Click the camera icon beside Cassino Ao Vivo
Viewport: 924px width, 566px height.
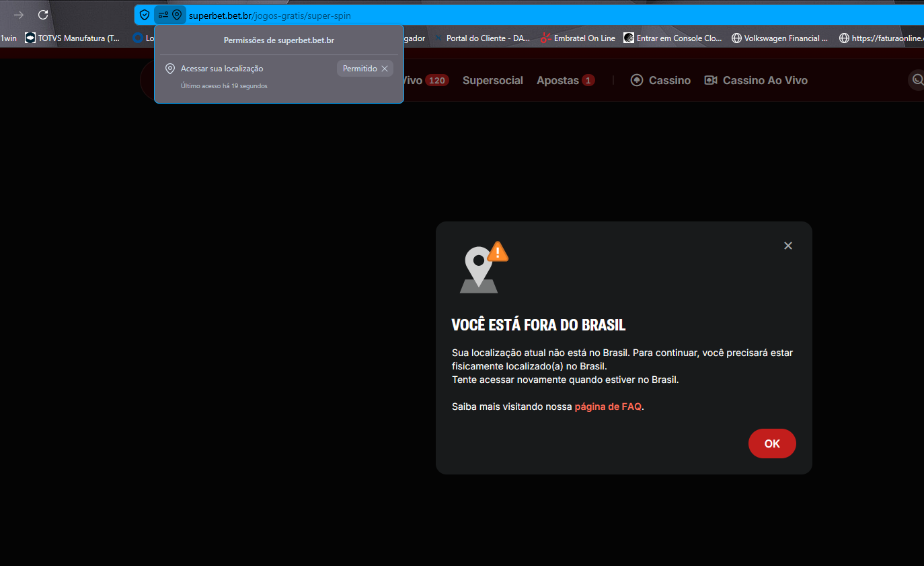click(711, 80)
